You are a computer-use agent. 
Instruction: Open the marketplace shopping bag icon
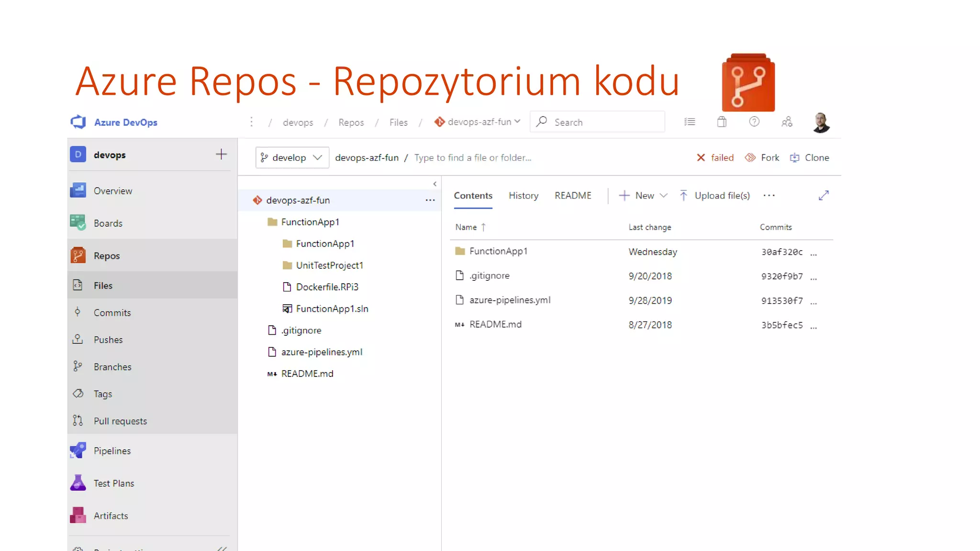point(722,122)
